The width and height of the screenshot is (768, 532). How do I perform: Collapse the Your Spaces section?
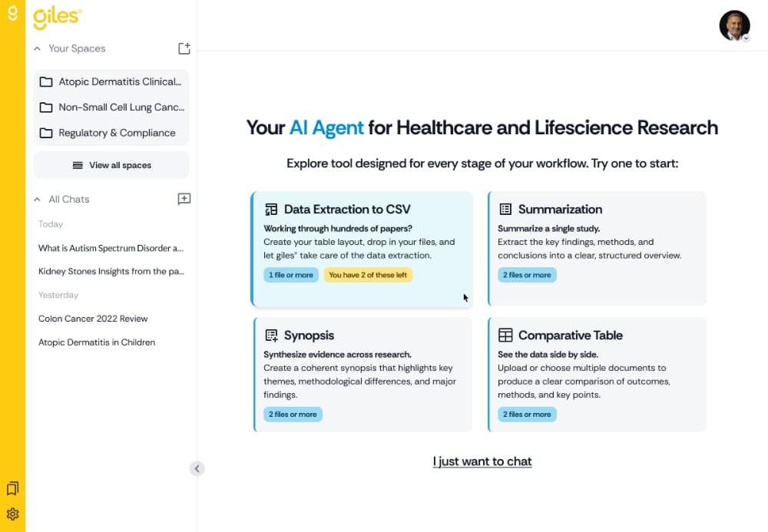[37, 48]
